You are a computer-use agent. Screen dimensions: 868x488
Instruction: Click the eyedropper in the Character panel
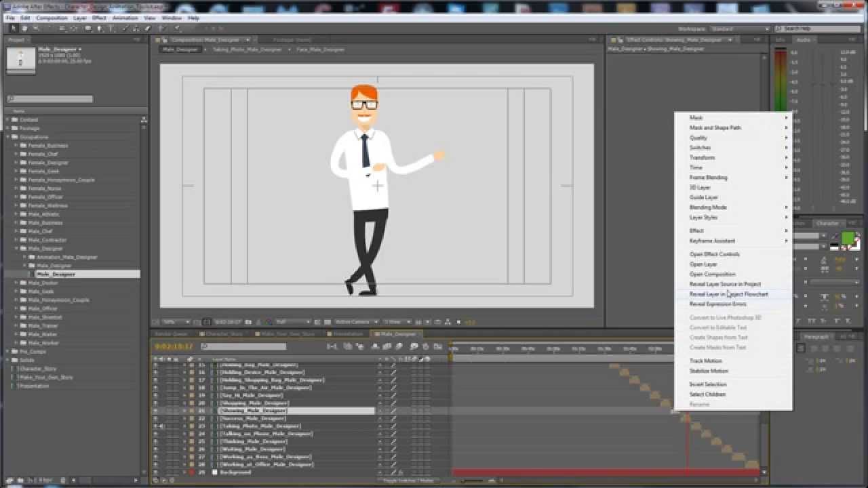click(x=833, y=236)
